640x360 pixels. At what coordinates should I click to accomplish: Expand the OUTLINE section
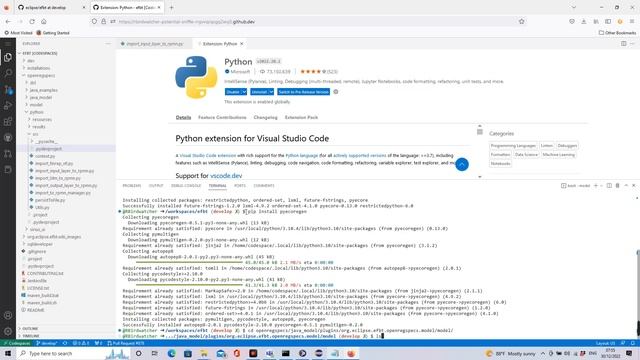[30, 329]
